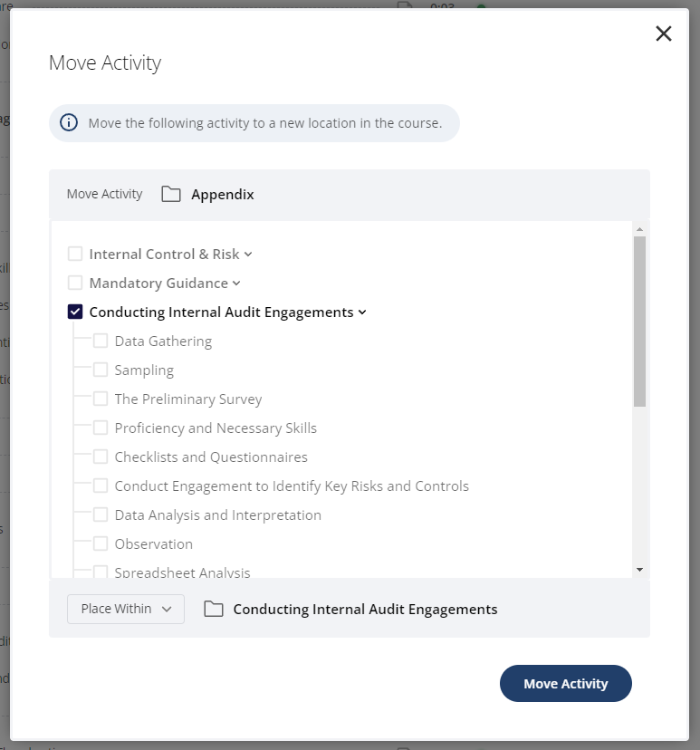
Task: Check the Mandatory Guidance checkbox
Action: (x=75, y=283)
